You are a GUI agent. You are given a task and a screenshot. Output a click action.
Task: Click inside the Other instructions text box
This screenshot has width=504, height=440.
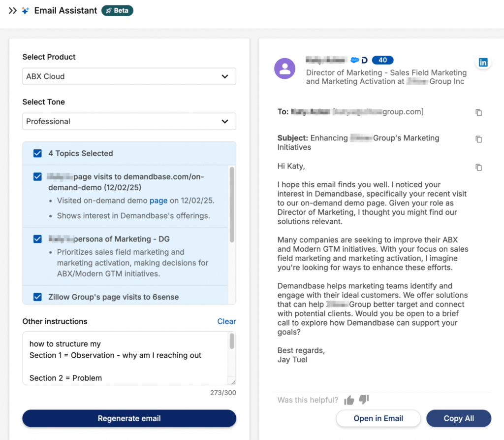tap(126, 360)
